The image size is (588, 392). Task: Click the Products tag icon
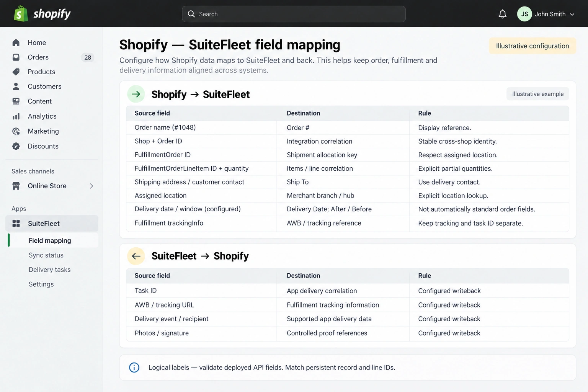click(x=16, y=72)
